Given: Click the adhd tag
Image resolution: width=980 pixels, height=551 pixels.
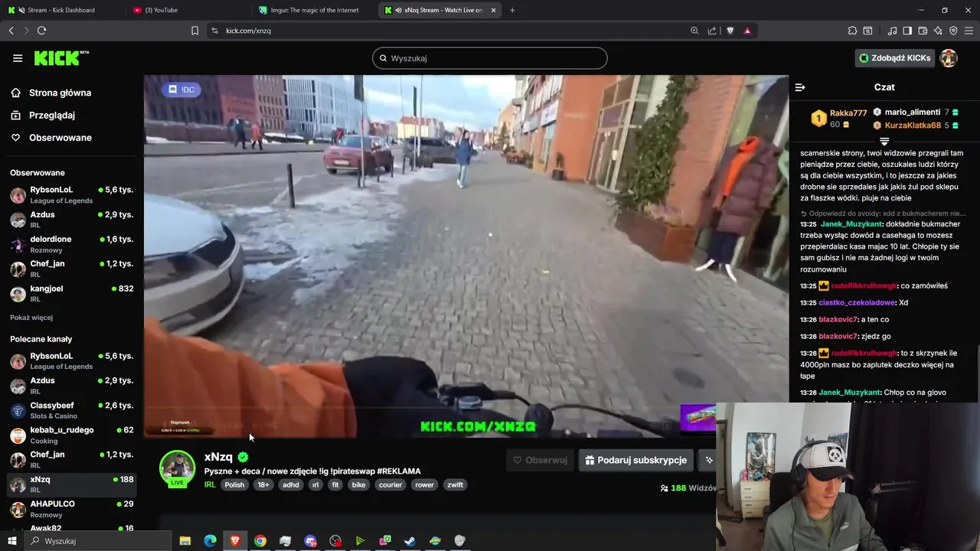Looking at the screenshot, I should (291, 485).
